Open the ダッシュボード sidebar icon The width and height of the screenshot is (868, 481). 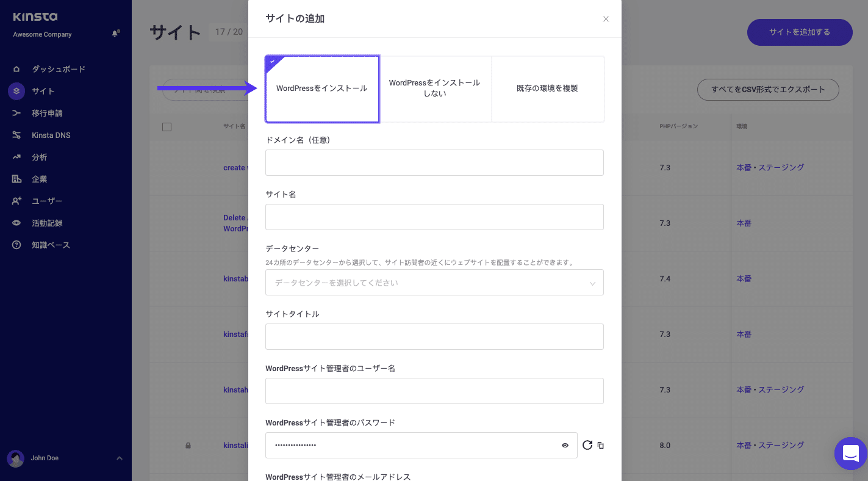pos(16,68)
